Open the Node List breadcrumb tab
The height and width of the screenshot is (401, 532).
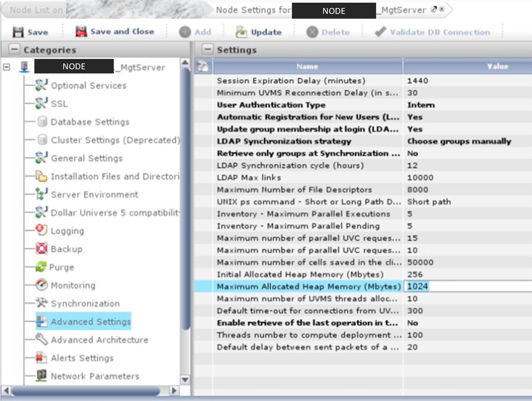tap(36, 10)
